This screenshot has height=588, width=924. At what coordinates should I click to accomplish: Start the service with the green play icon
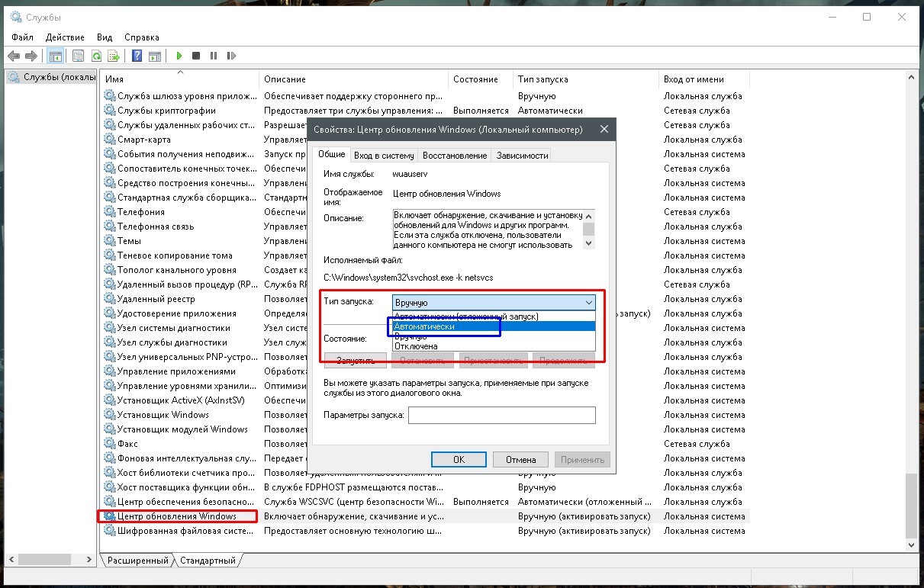click(179, 56)
